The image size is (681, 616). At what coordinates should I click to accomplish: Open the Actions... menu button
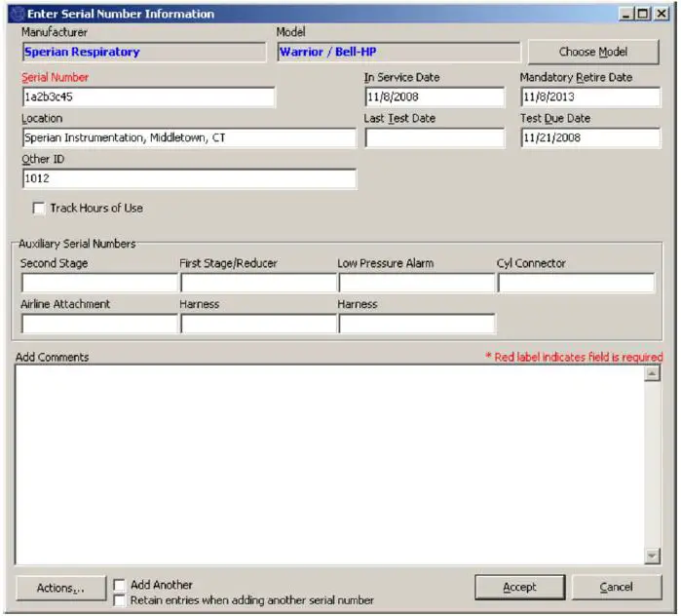[60, 588]
